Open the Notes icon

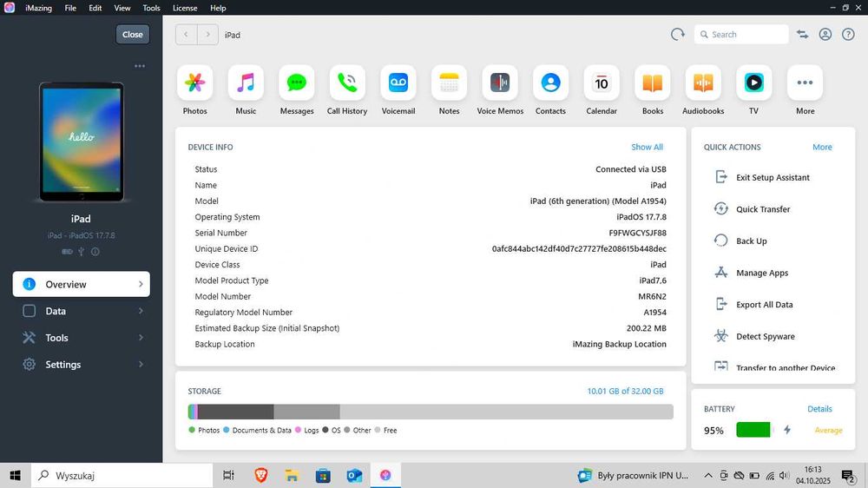449,83
